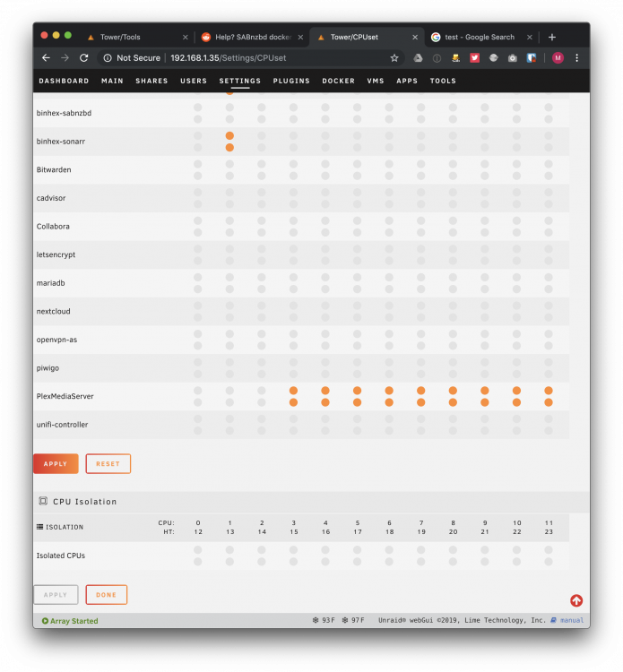Pin CPU 0 for Bitwarden
The width and height of the screenshot is (623, 672).
(198, 164)
